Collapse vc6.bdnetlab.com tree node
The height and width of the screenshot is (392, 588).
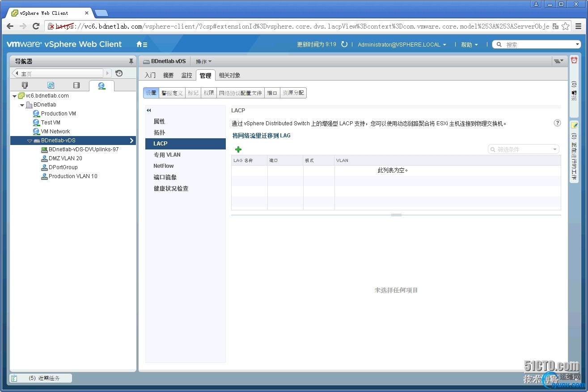click(x=14, y=96)
